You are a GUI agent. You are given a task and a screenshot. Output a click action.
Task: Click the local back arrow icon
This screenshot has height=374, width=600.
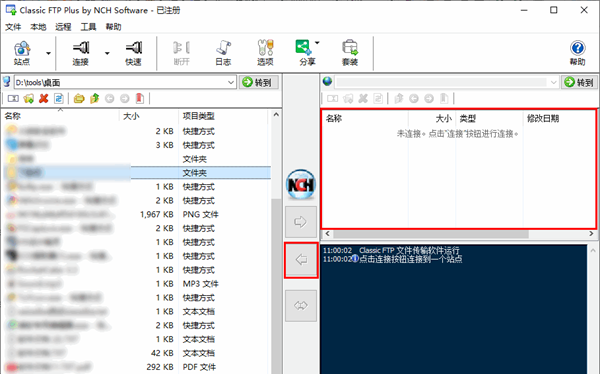(x=109, y=99)
